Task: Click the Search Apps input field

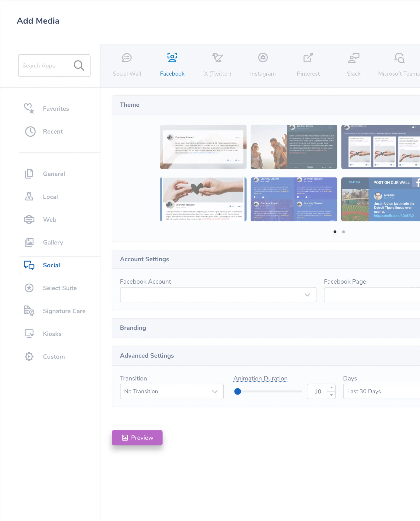Action: pos(54,66)
